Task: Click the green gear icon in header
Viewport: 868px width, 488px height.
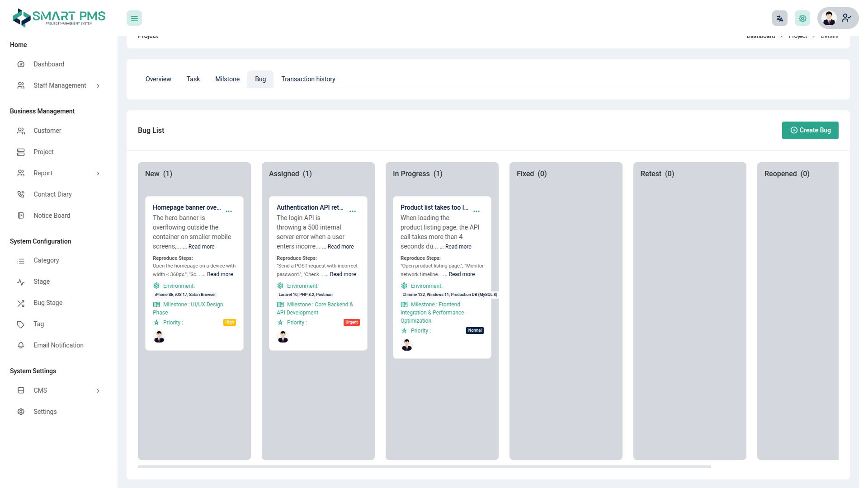Action: pos(802,19)
